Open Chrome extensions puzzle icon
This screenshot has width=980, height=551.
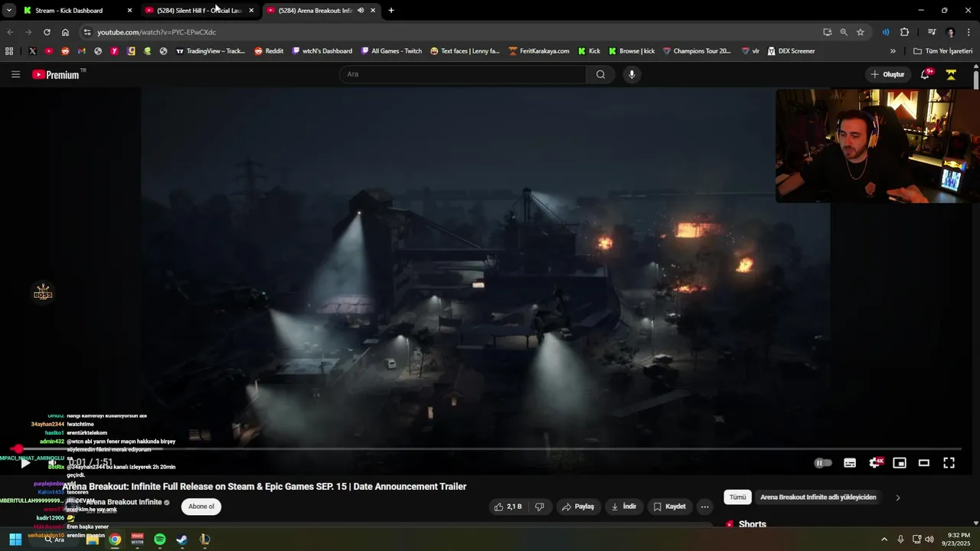click(x=904, y=32)
